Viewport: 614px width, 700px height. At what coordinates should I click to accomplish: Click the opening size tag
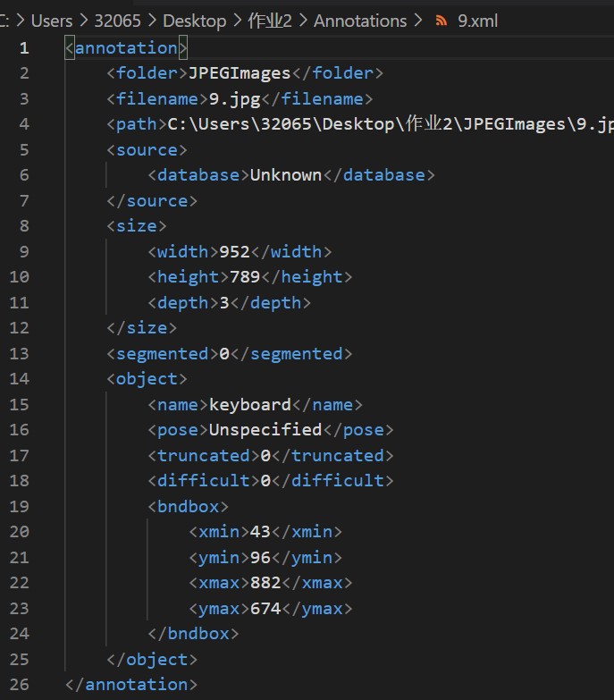[137, 226]
